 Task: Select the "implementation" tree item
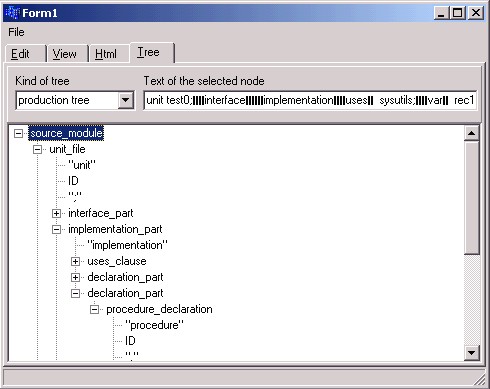point(127,245)
